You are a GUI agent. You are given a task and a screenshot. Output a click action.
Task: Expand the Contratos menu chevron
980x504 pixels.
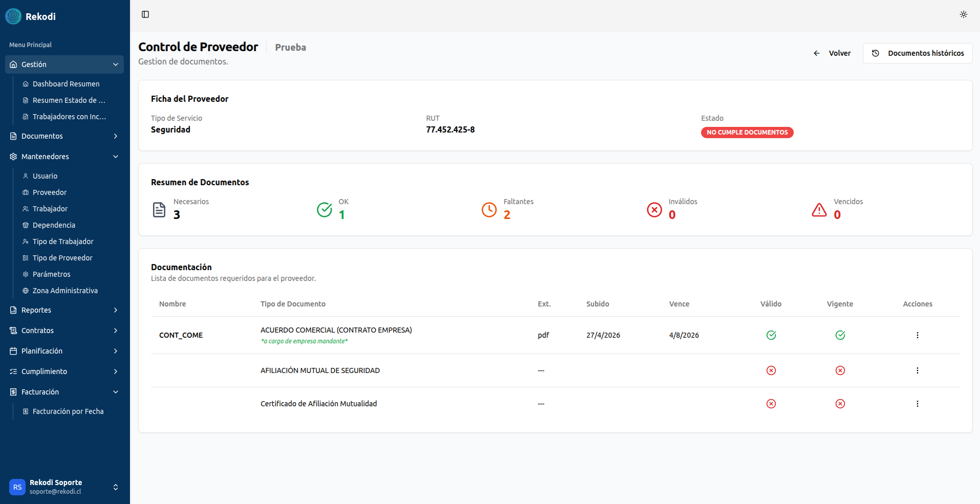tap(116, 331)
